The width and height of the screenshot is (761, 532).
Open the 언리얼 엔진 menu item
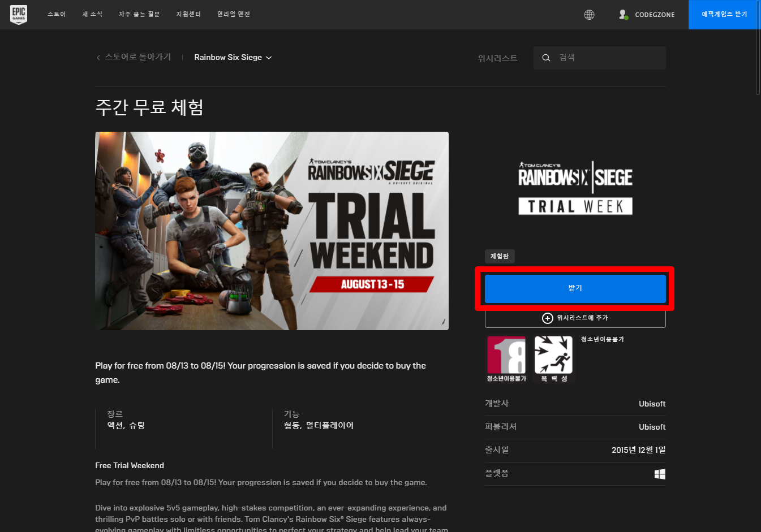(234, 14)
